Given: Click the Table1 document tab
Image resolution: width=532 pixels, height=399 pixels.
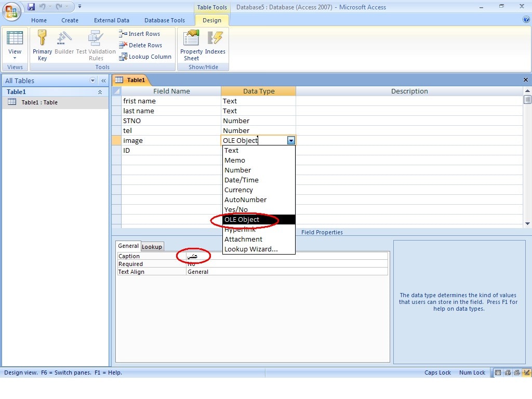Looking at the screenshot, I should pyautogui.click(x=130, y=80).
